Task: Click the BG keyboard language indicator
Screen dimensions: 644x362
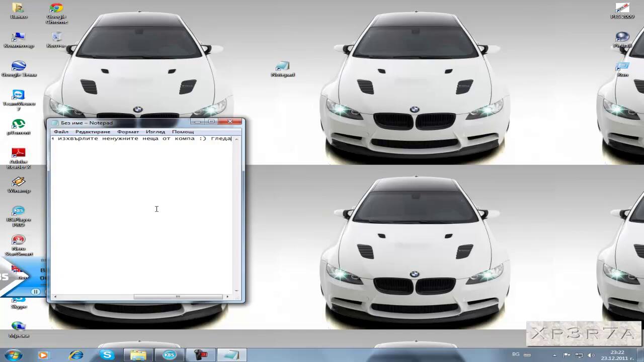Action: click(x=516, y=354)
